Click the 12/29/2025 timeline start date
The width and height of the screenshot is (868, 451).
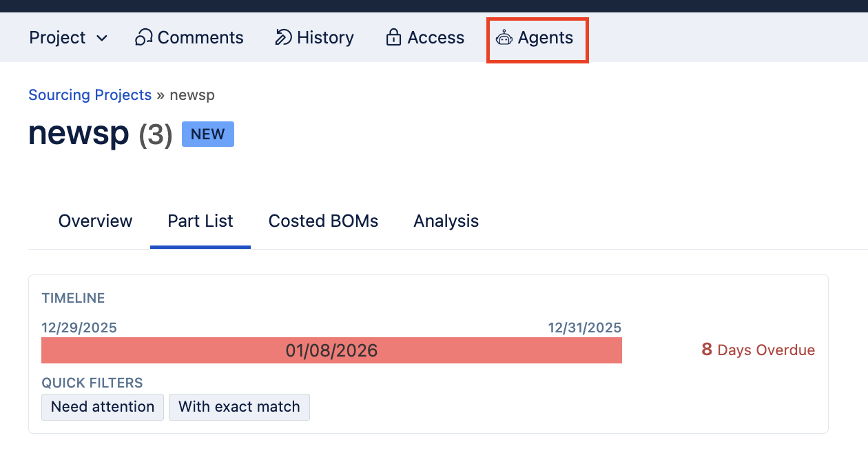[x=79, y=328]
